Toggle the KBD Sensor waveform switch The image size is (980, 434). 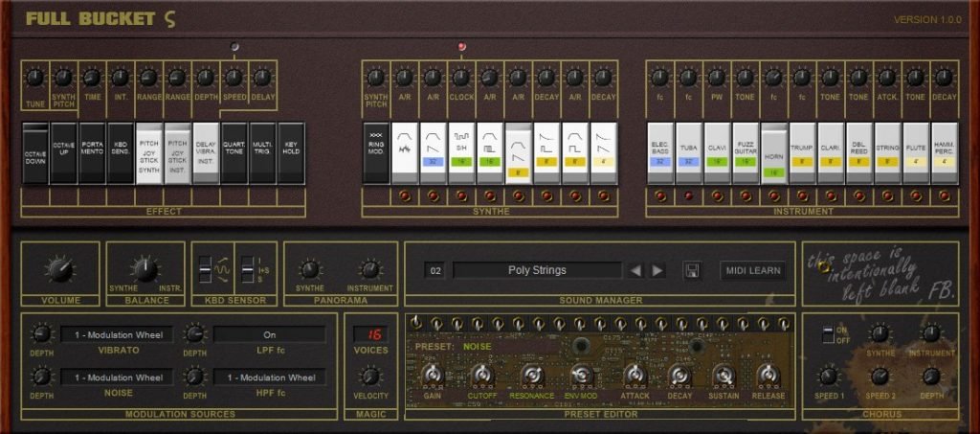(x=205, y=269)
